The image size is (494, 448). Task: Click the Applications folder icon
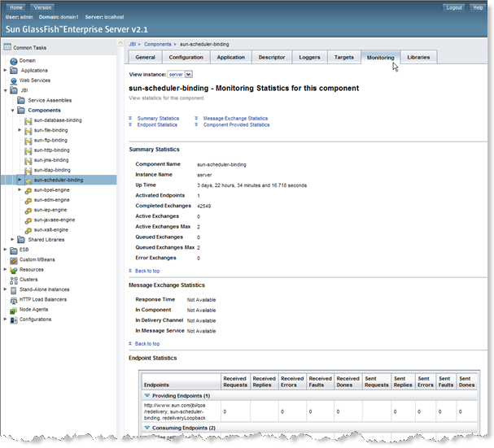(x=14, y=71)
